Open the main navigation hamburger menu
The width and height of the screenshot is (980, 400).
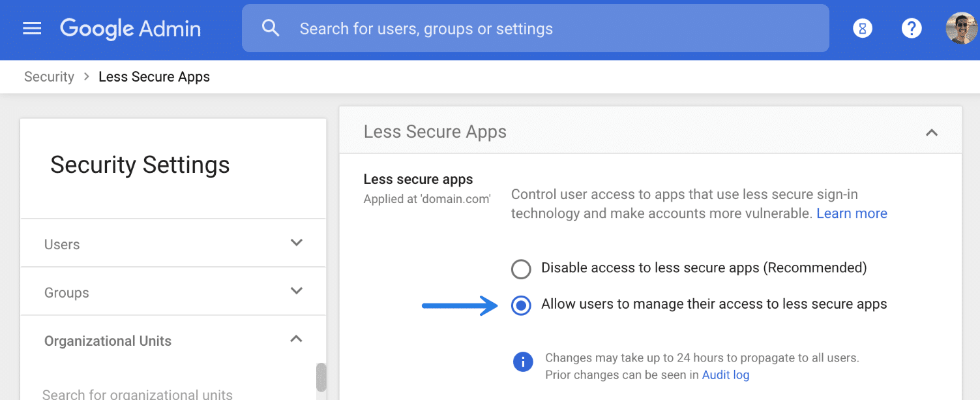pos(31,28)
